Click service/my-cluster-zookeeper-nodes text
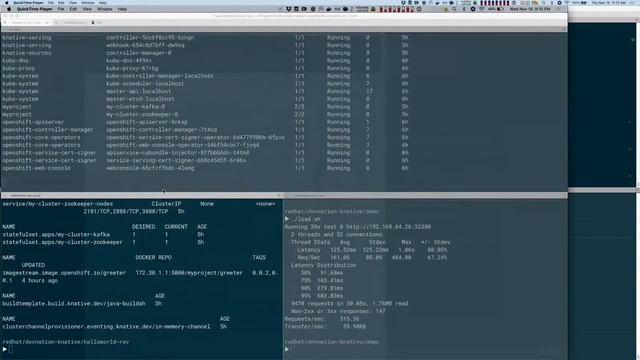 click(58, 204)
